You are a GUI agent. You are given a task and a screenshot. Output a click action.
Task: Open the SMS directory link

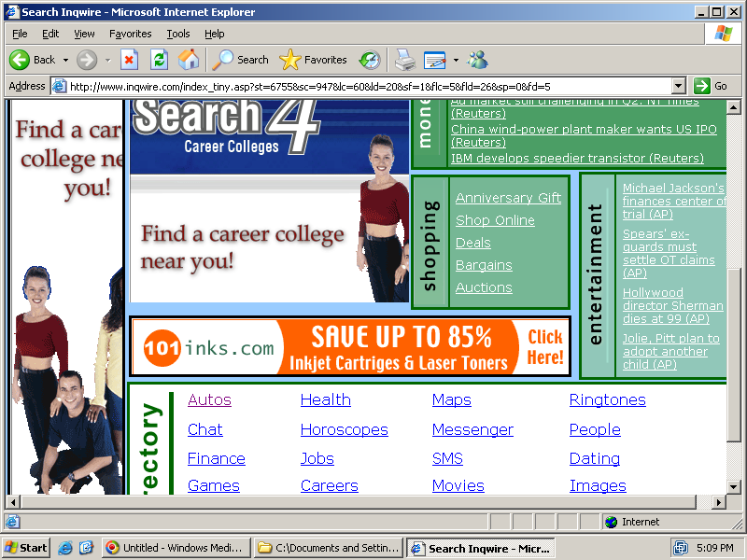click(x=447, y=458)
